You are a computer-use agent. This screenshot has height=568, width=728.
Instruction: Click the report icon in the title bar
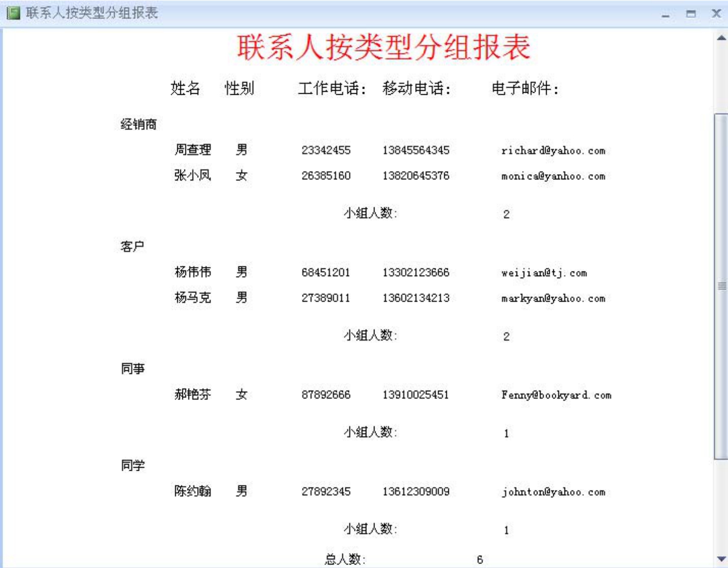(13, 13)
